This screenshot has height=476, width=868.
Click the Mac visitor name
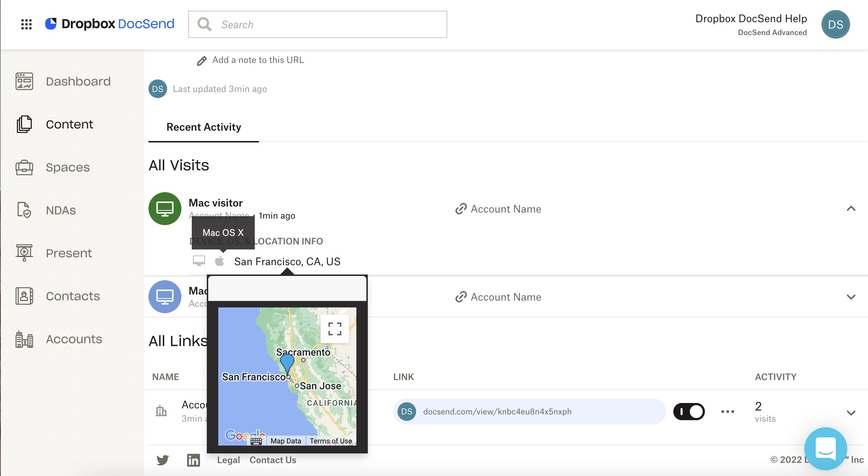click(x=216, y=203)
